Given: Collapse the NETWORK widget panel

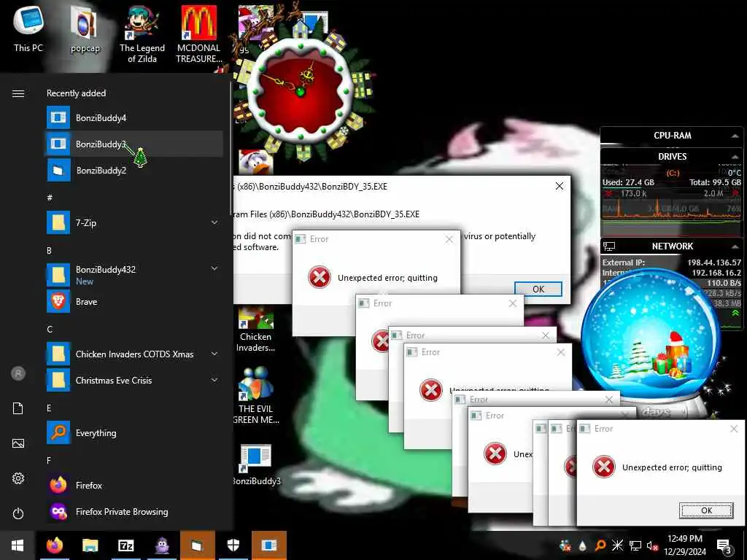Looking at the screenshot, I should click(x=735, y=246).
